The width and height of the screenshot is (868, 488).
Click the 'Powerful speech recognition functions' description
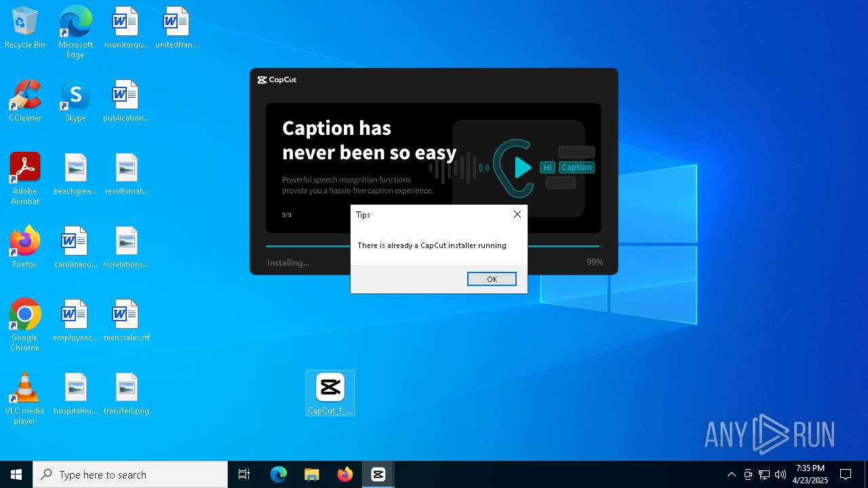pos(357,185)
